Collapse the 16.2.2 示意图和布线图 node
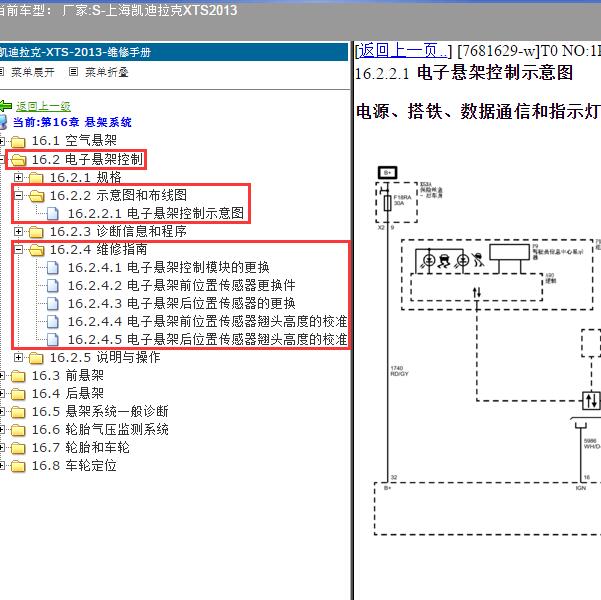Screen dimensions: 601x600 coord(18,195)
